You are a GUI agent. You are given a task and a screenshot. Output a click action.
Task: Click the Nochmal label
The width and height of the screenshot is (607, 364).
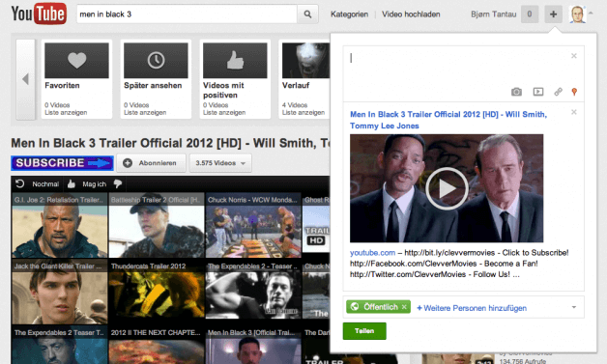coord(45,184)
